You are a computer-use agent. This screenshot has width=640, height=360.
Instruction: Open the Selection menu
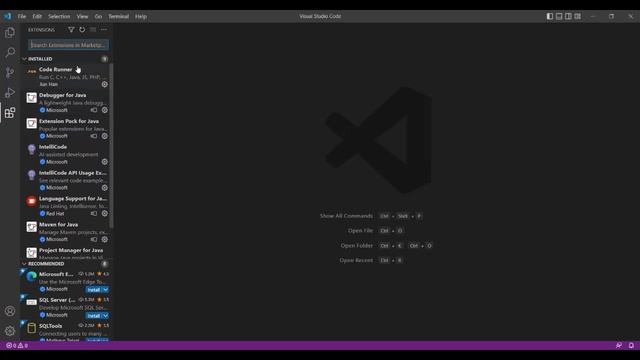coord(59,16)
